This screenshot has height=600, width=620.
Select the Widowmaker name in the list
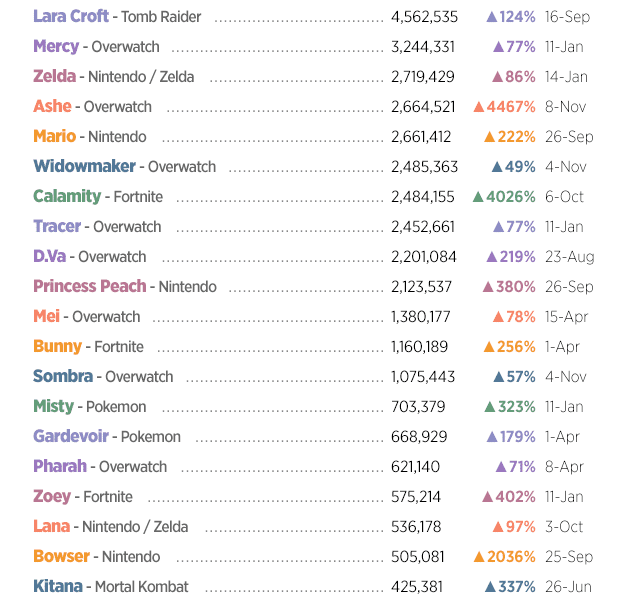coord(84,167)
